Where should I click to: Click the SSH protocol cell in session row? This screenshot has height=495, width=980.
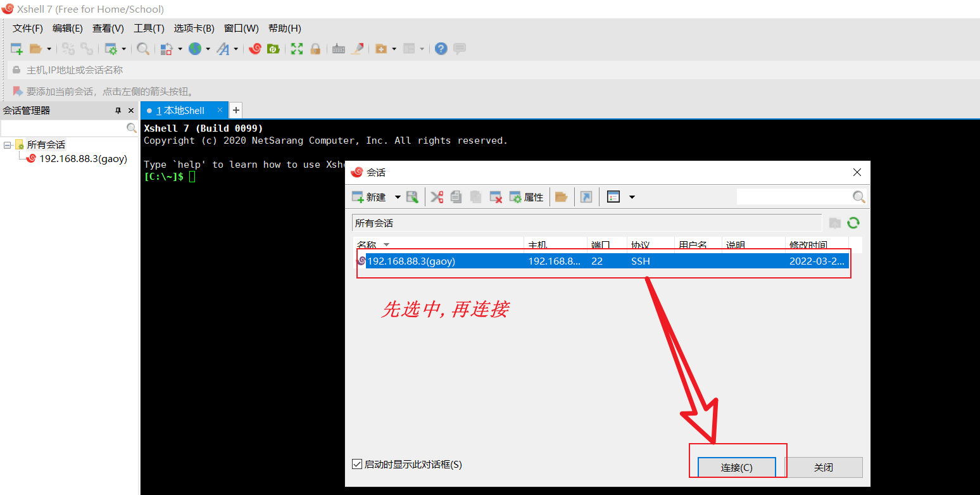pos(641,261)
